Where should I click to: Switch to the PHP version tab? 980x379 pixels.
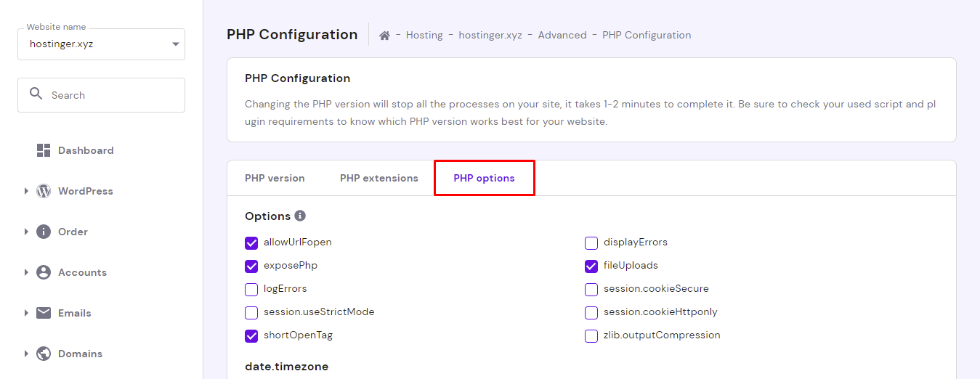tap(275, 178)
